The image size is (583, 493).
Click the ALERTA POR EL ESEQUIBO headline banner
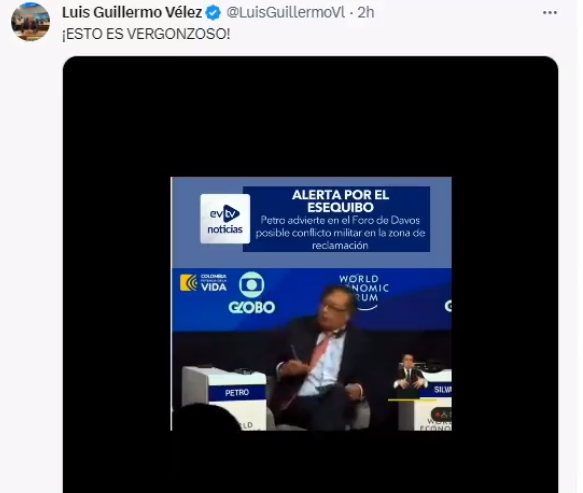click(340, 201)
